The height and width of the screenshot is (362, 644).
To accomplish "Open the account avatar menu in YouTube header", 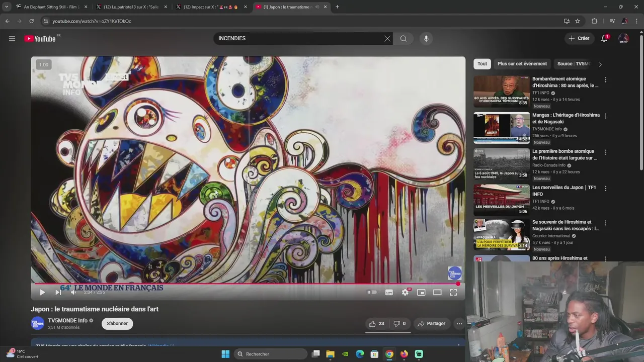I will (623, 38).
